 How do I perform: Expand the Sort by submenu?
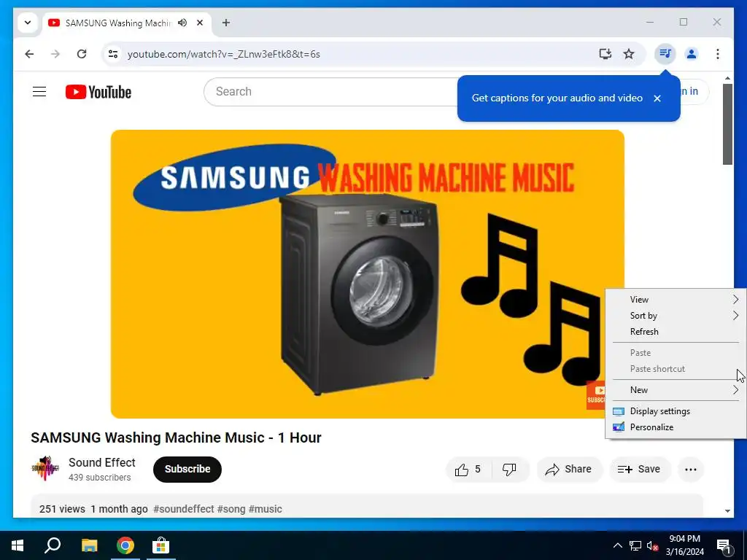(676, 316)
